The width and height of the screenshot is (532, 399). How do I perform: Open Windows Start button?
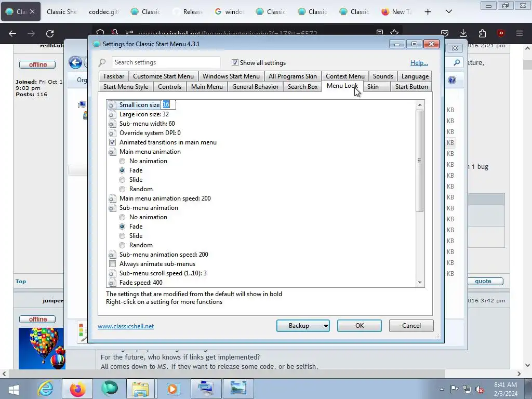pyautogui.click(x=14, y=389)
